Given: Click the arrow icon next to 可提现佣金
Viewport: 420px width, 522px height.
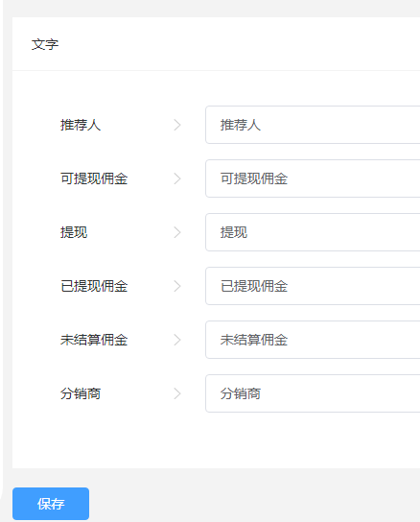Looking at the screenshot, I should [177, 178].
